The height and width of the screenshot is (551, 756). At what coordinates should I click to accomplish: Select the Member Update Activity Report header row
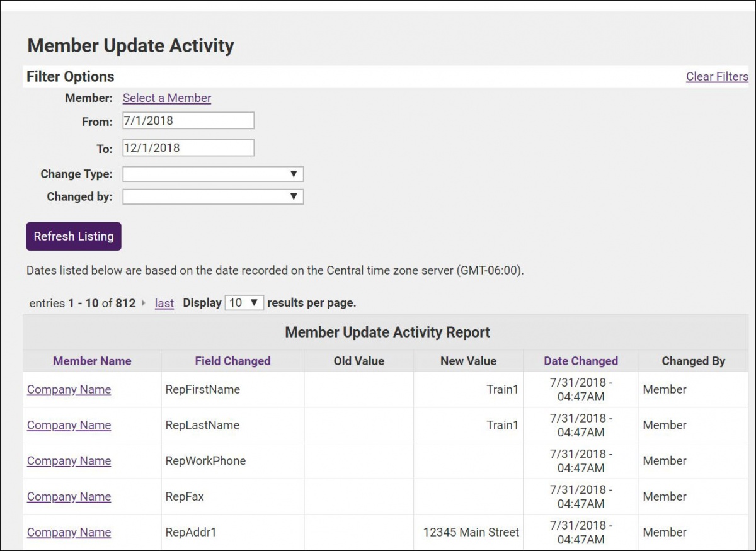pyautogui.click(x=387, y=332)
